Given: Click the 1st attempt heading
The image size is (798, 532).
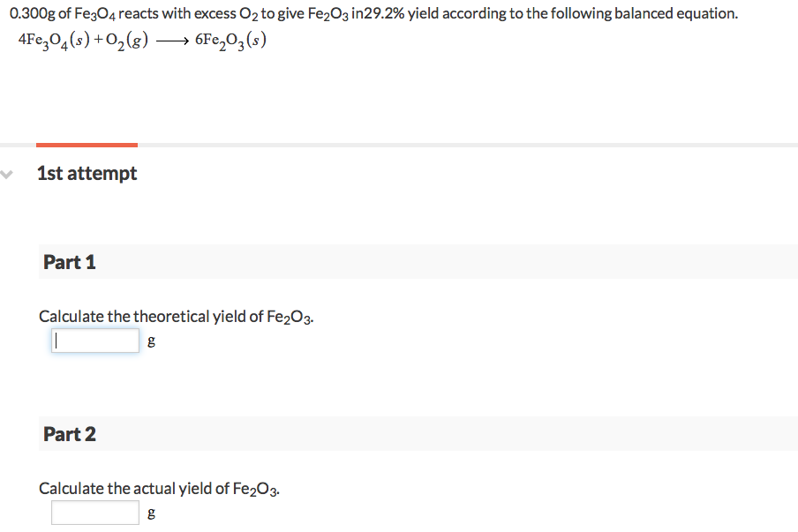Looking at the screenshot, I should click(87, 173).
